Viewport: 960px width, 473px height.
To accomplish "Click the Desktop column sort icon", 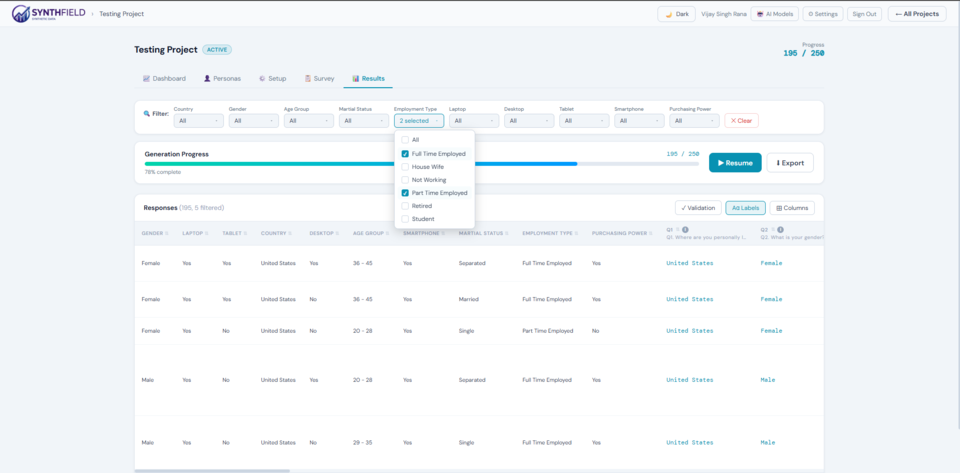I will coord(336,233).
